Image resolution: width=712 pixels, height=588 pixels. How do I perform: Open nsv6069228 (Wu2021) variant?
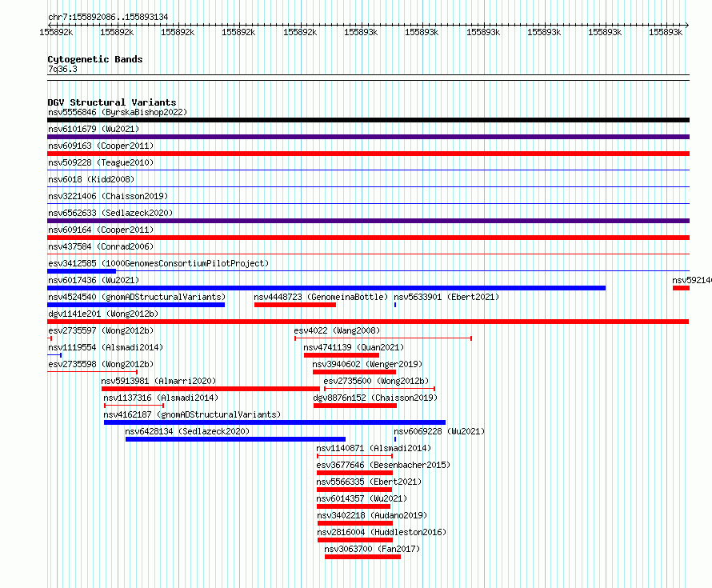439,431
